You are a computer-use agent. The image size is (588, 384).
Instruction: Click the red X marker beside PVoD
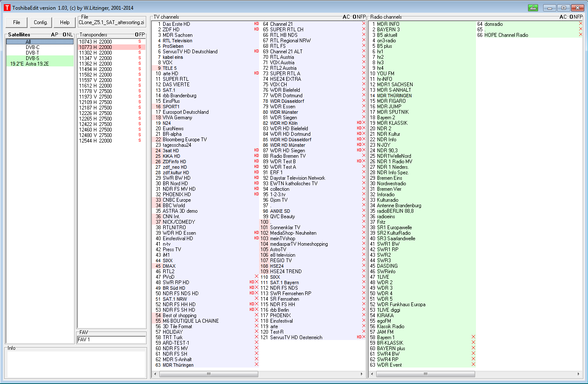(256, 277)
